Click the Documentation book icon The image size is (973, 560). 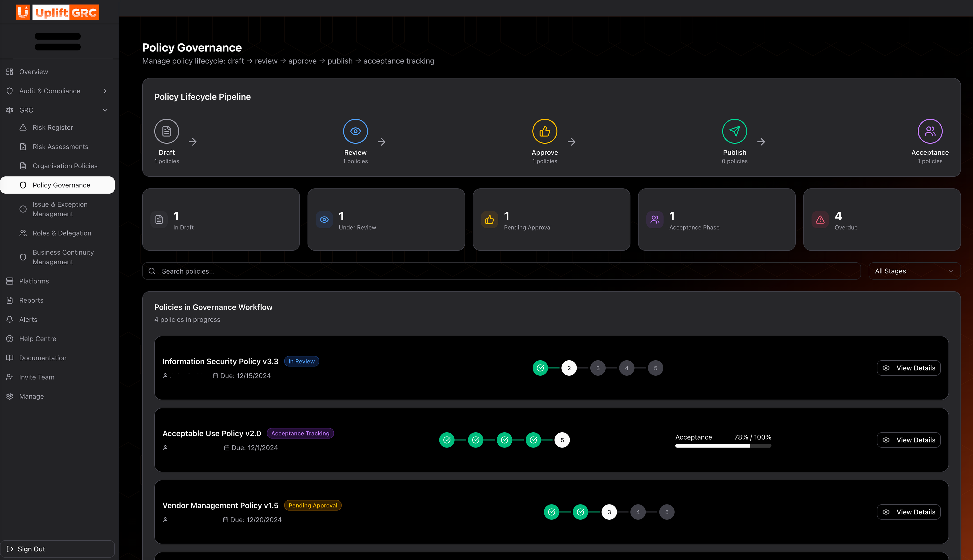(10, 358)
